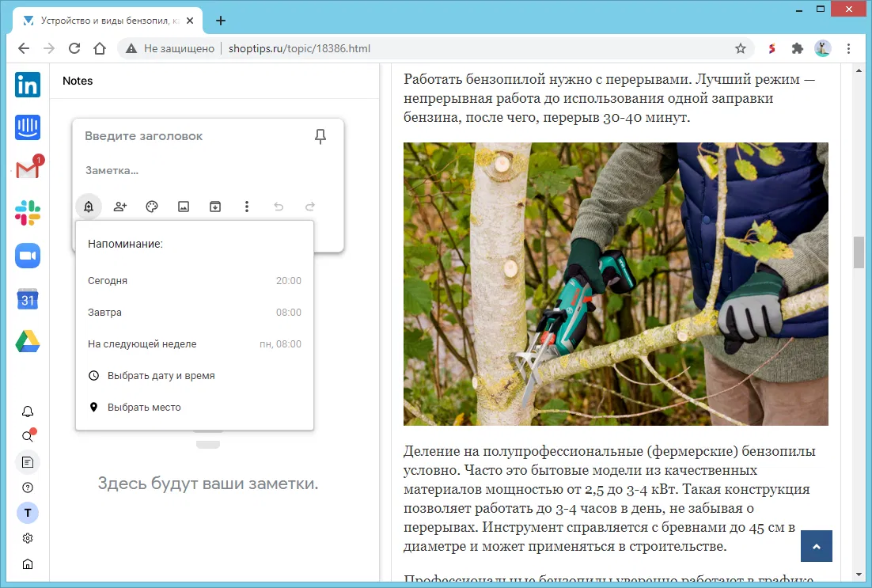Open sidebar search with red dot
This screenshot has height=588, width=872.
[28, 436]
